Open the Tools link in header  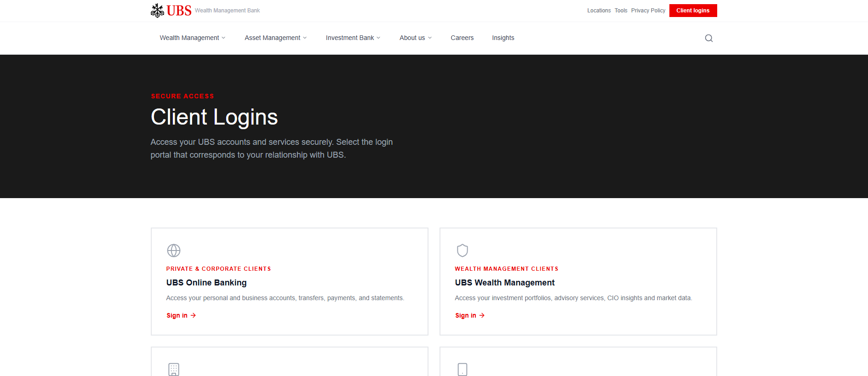621,11
